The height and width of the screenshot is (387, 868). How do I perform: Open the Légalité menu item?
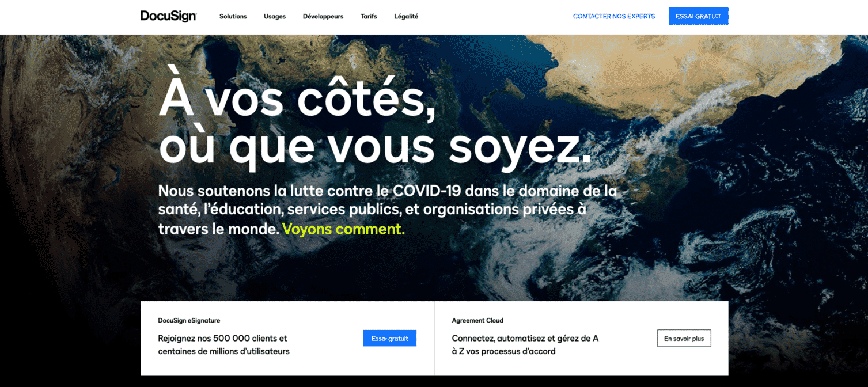point(406,16)
